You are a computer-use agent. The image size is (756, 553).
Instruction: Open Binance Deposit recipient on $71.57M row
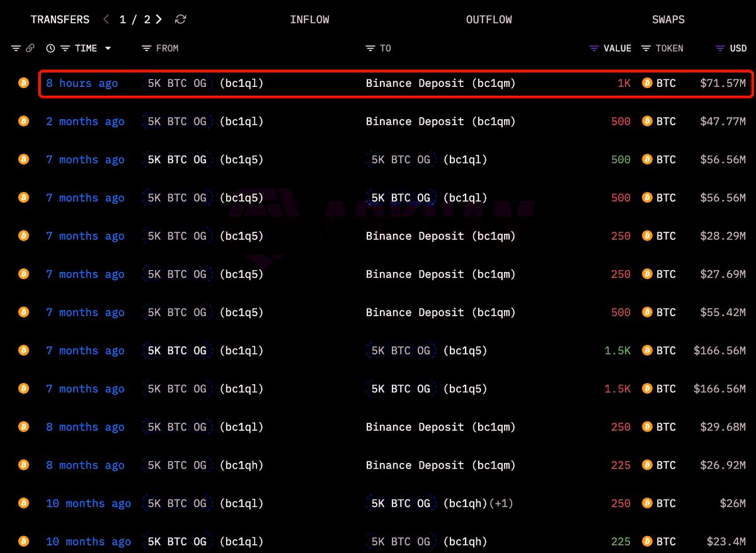tap(441, 83)
